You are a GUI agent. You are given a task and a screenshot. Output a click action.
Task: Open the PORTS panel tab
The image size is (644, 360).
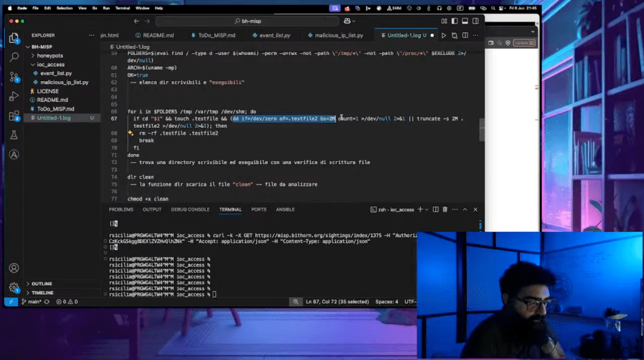click(259, 210)
